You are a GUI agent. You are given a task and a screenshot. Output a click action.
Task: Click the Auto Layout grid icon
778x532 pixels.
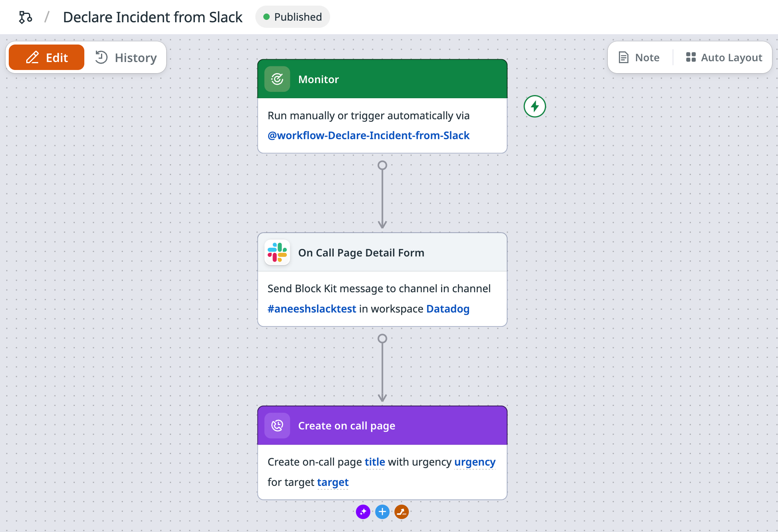click(x=691, y=57)
